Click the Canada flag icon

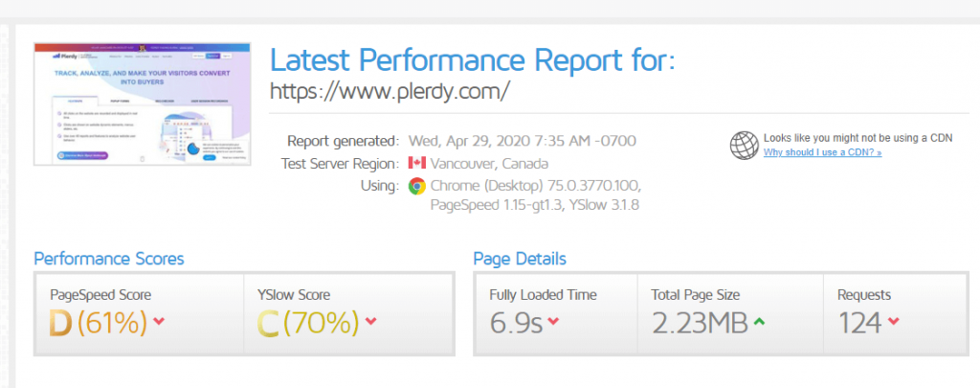pyautogui.click(x=416, y=163)
